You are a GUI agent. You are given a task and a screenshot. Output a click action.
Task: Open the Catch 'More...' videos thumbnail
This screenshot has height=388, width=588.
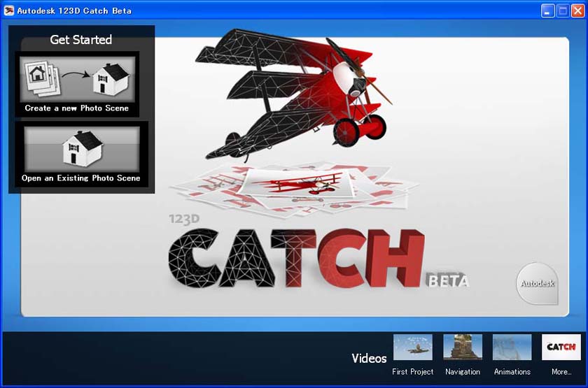point(561,347)
